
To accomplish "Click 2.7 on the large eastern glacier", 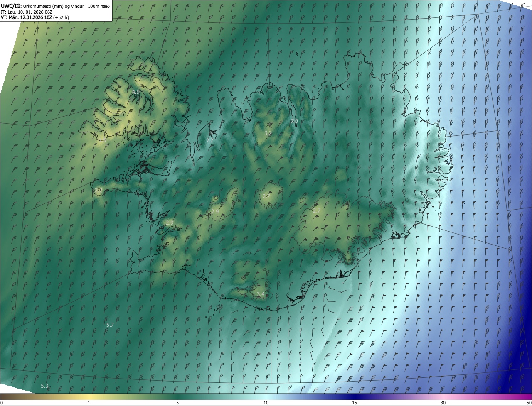I will [317, 211].
